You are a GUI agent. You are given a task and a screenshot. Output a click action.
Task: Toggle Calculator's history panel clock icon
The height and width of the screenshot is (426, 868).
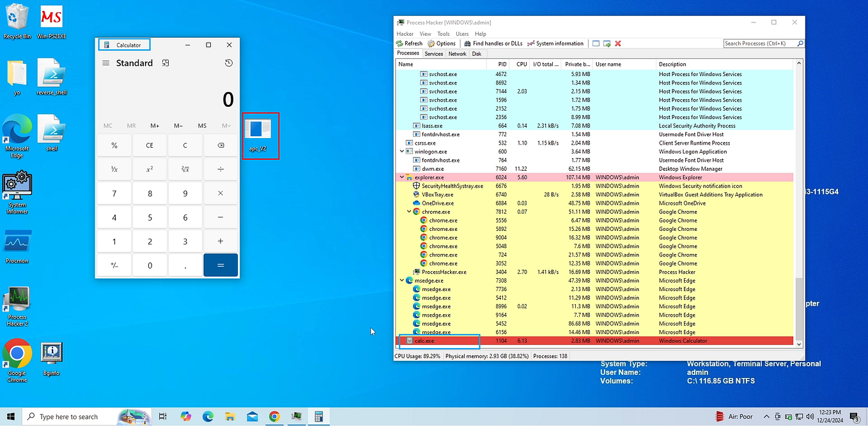coord(228,63)
